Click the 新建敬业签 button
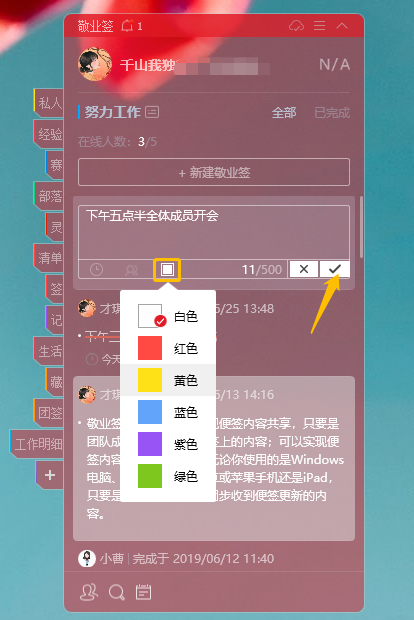414x620 pixels. coord(214,172)
